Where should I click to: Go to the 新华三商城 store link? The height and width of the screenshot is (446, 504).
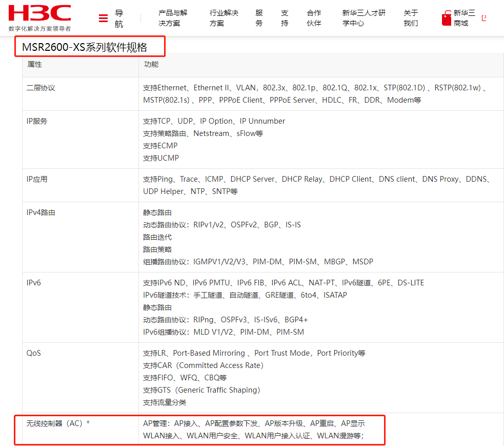pyautogui.click(x=464, y=18)
